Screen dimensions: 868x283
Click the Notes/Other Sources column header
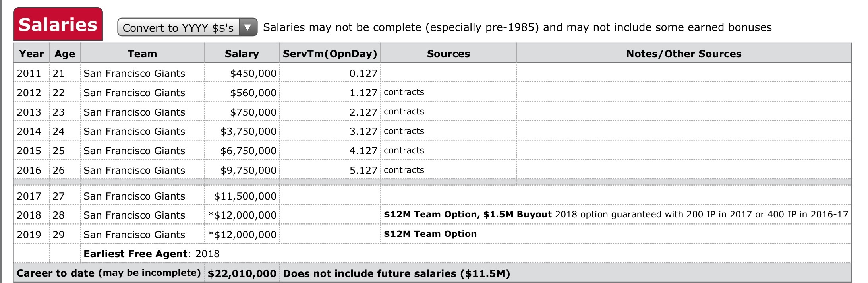684,54
